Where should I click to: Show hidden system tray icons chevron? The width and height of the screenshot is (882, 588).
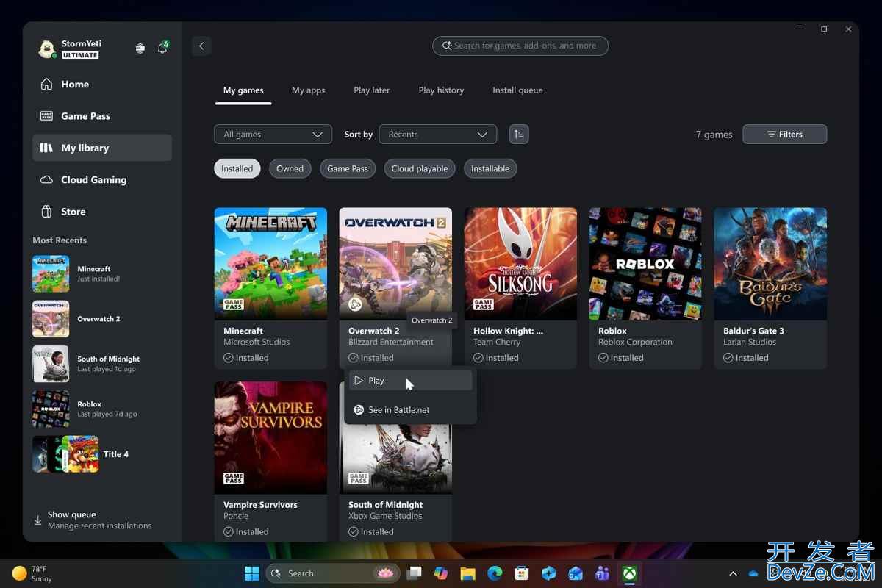tap(733, 573)
